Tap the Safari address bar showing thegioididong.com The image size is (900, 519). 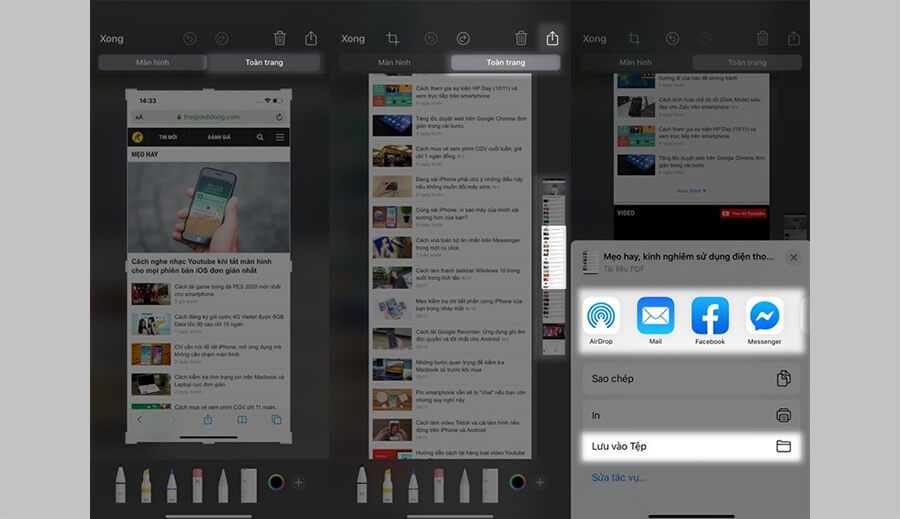tap(208, 117)
